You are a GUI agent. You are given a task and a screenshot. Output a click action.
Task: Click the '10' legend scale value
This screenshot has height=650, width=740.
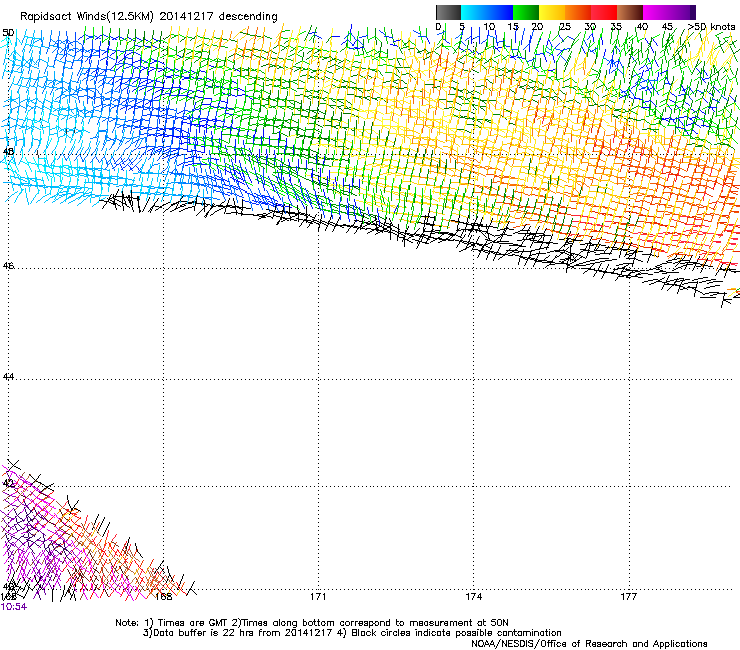(x=489, y=27)
